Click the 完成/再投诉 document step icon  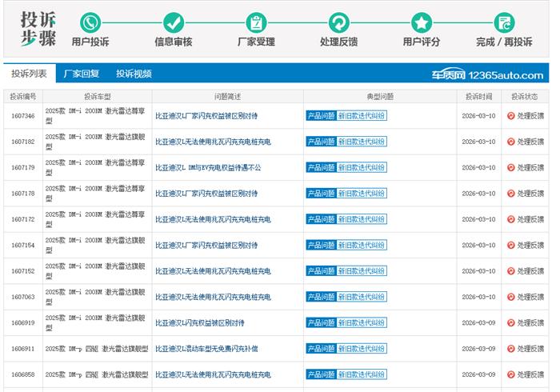coord(504,22)
